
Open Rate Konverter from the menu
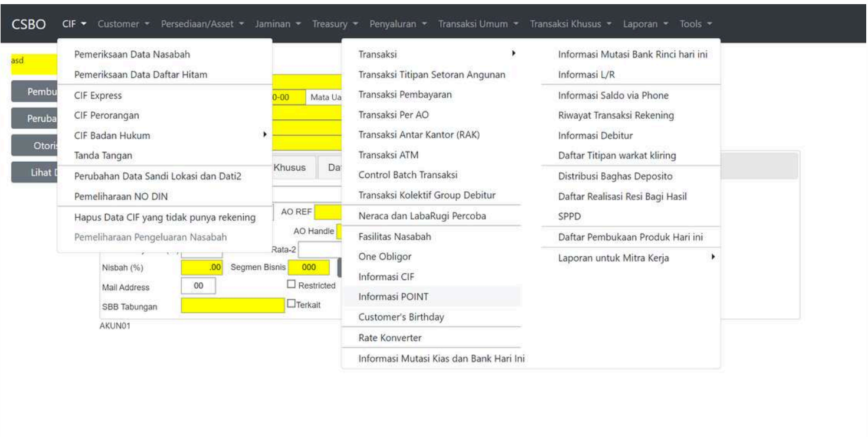click(x=390, y=338)
